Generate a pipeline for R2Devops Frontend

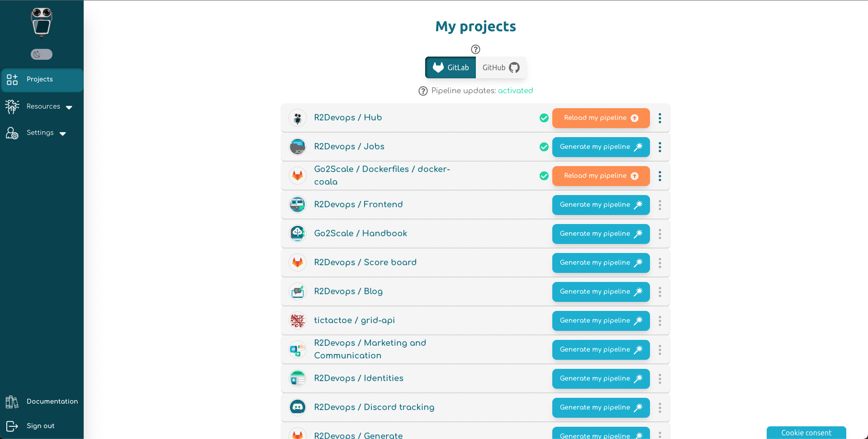601,205
